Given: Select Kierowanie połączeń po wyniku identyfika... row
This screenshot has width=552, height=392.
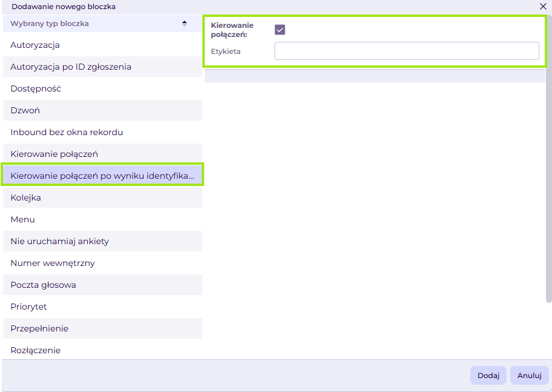Looking at the screenshot, I should coord(102,176).
